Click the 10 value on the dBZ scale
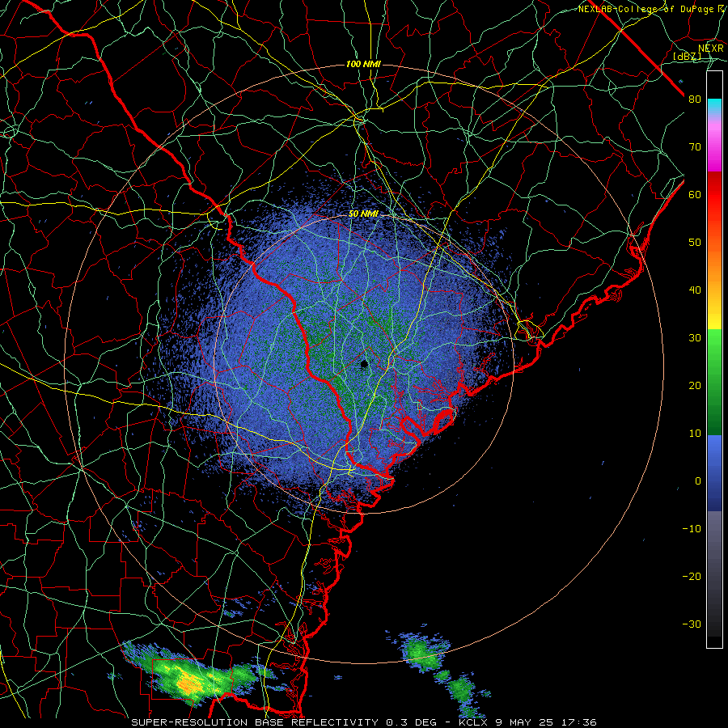728x728 pixels. click(x=695, y=434)
